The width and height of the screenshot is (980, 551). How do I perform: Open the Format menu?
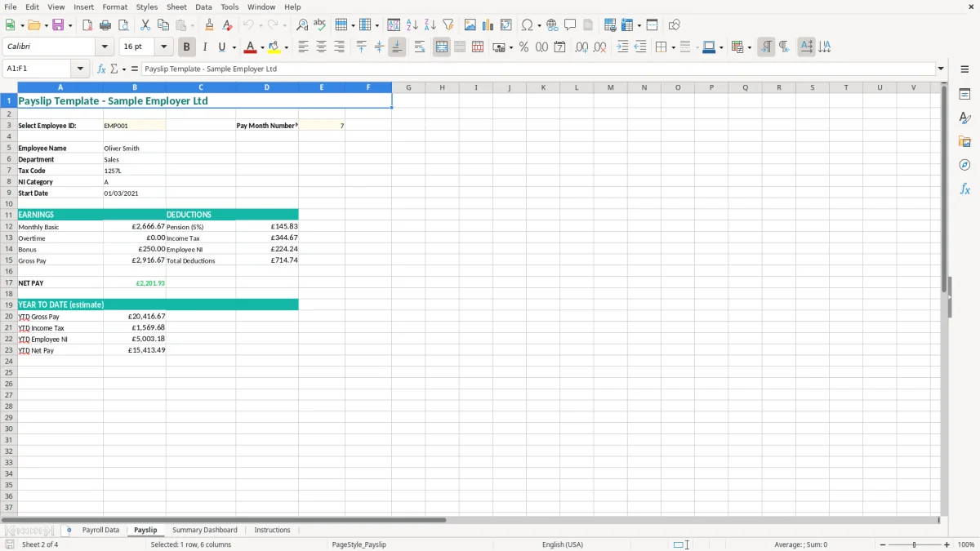[114, 7]
